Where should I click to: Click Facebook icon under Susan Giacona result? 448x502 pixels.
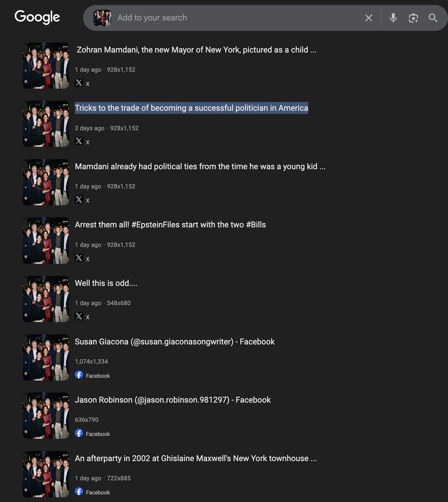coord(79,375)
